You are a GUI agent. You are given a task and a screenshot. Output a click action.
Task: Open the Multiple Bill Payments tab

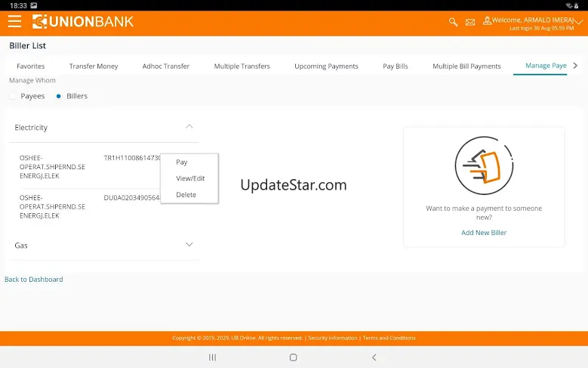(466, 66)
